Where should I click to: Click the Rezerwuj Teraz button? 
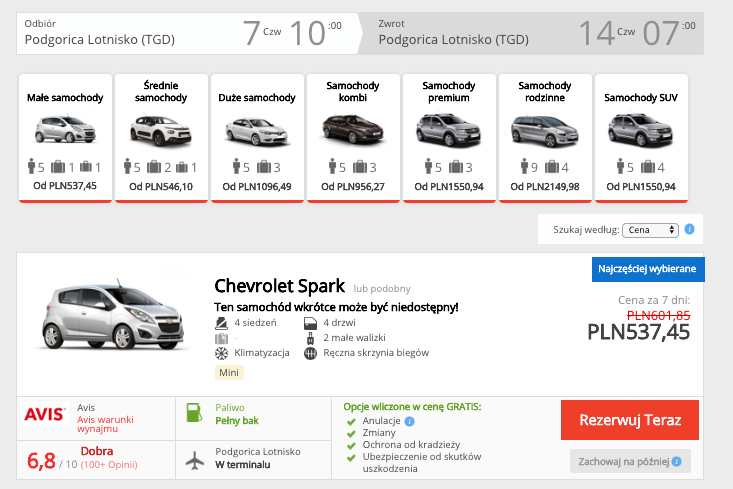tap(630, 420)
